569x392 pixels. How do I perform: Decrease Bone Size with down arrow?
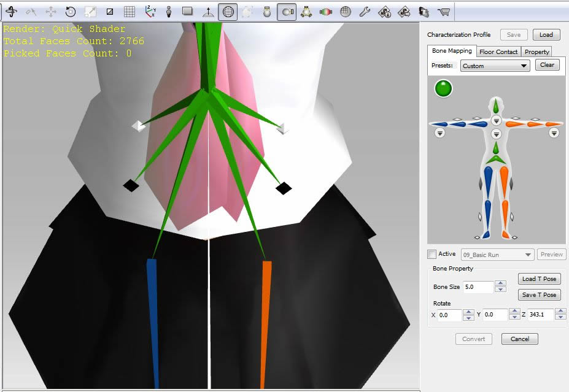coord(500,290)
